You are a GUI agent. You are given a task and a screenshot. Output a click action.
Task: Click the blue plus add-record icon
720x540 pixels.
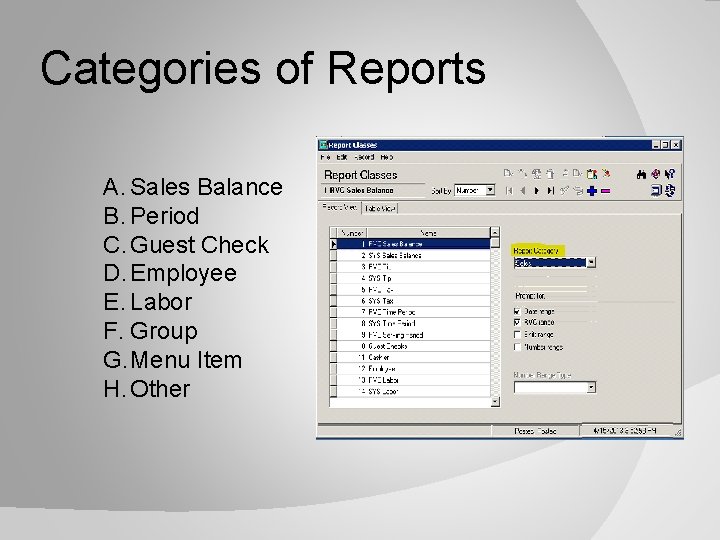click(x=592, y=191)
